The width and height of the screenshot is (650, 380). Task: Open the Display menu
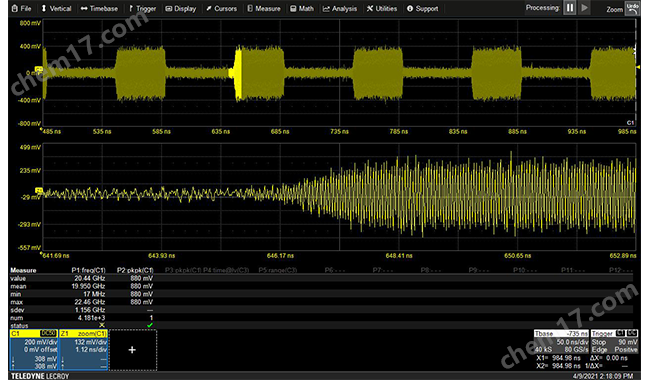[181, 8]
